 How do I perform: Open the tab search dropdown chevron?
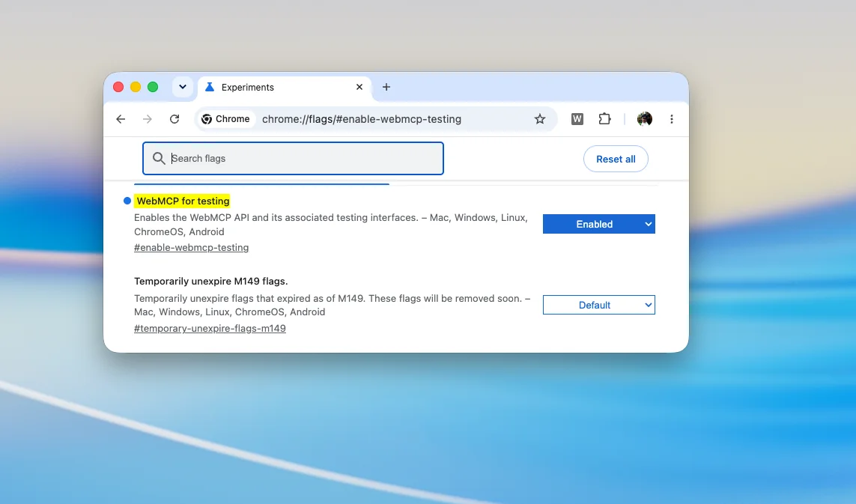(x=182, y=87)
